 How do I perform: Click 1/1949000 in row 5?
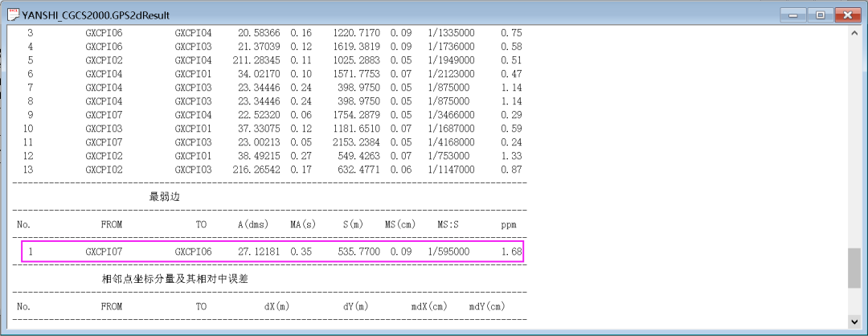point(451,60)
